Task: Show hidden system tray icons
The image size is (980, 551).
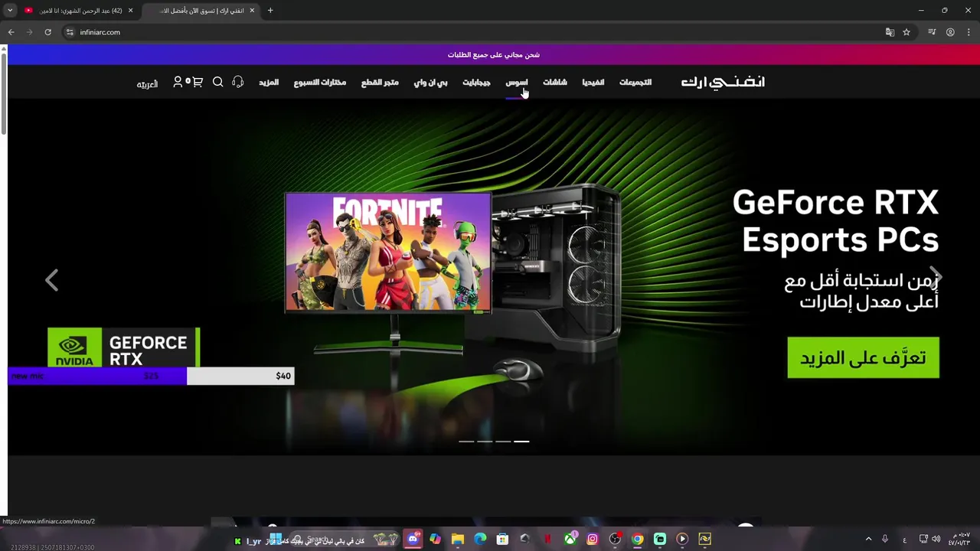Action: pos(868,539)
